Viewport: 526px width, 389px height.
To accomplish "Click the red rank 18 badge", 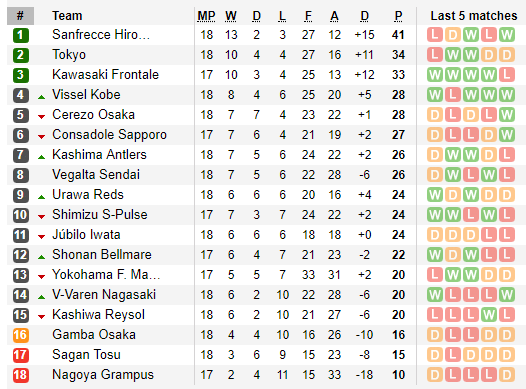I will [x=21, y=375].
